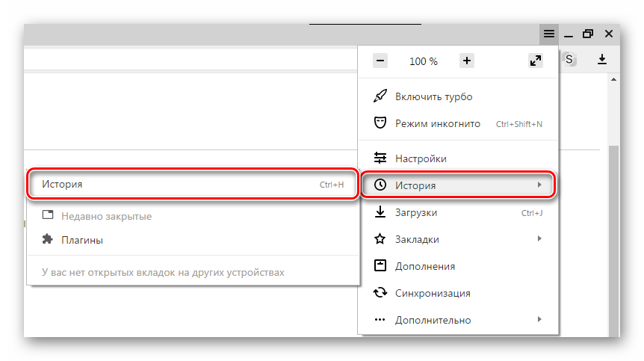
Task: Open "Загрузки" menu item
Action: coord(458,212)
